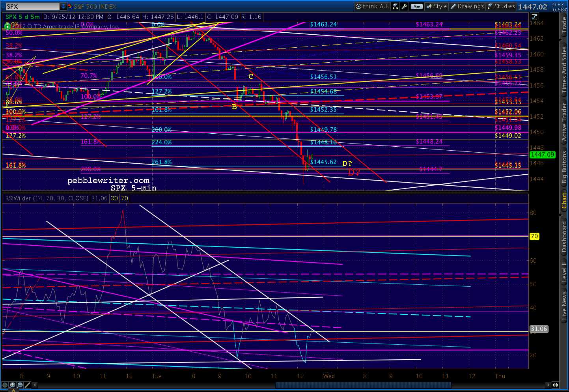Click the yellow D? annotation
Screen dimensions: 569x392
[347, 163]
